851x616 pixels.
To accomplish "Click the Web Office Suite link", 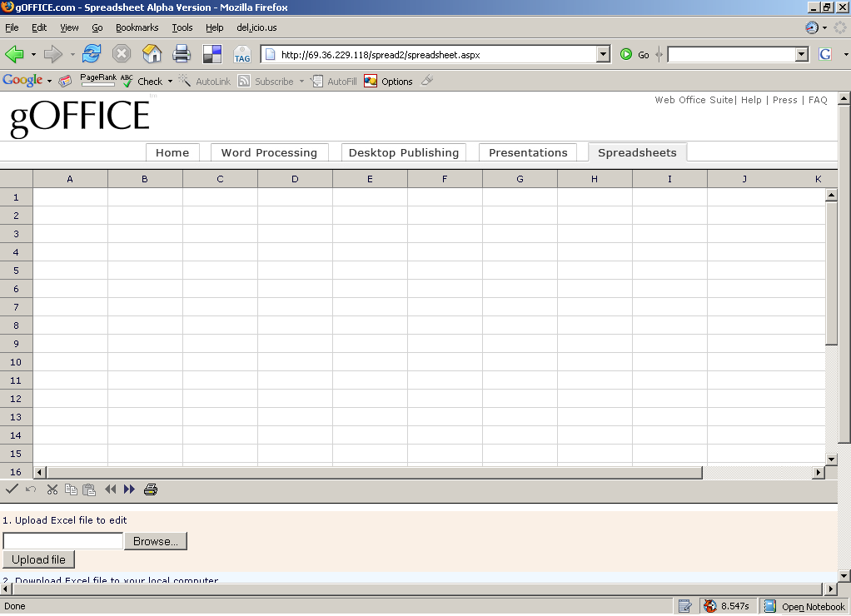I will pyautogui.click(x=694, y=100).
